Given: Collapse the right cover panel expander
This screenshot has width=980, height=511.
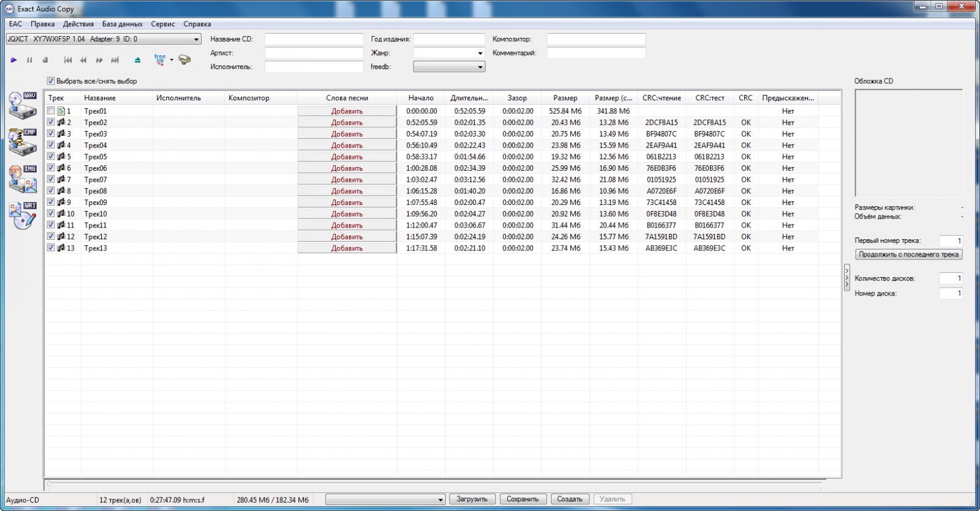Looking at the screenshot, I should (x=847, y=277).
